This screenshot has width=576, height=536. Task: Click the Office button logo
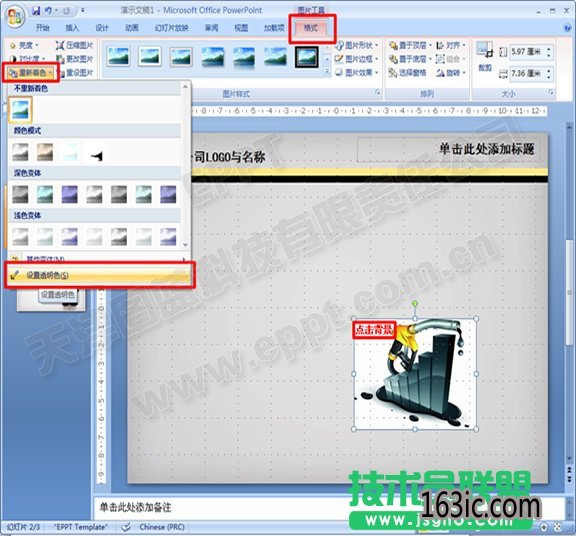point(15,17)
